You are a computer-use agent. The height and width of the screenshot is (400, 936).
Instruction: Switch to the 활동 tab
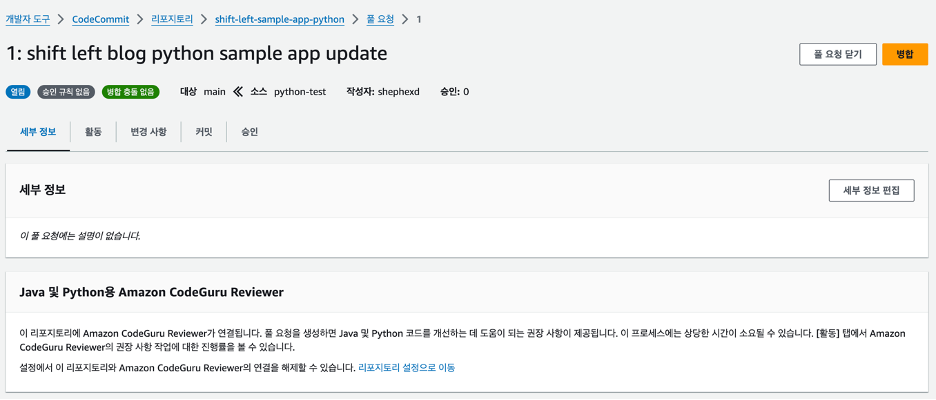pos(93,132)
